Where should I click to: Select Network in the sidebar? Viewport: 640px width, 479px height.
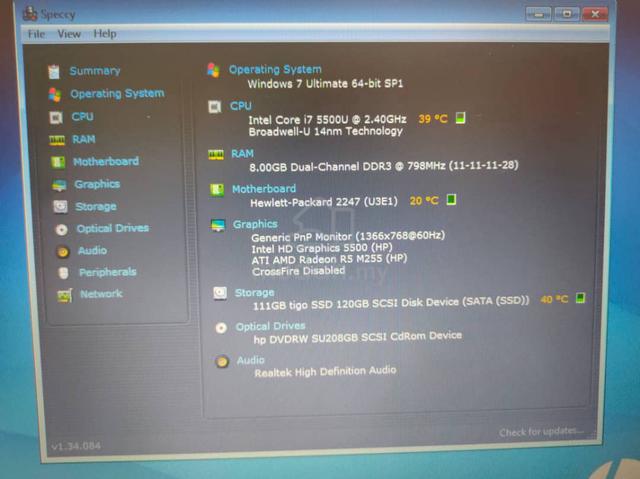point(101,294)
